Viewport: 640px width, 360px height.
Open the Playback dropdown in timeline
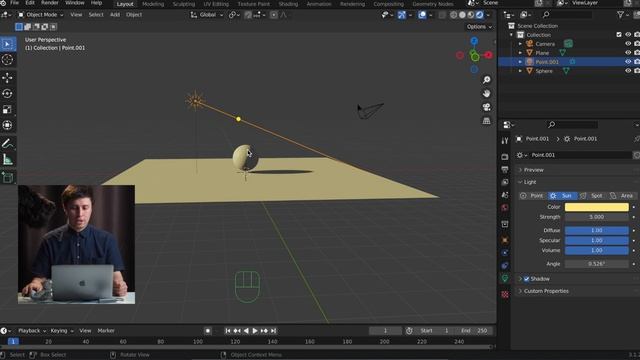point(32,331)
